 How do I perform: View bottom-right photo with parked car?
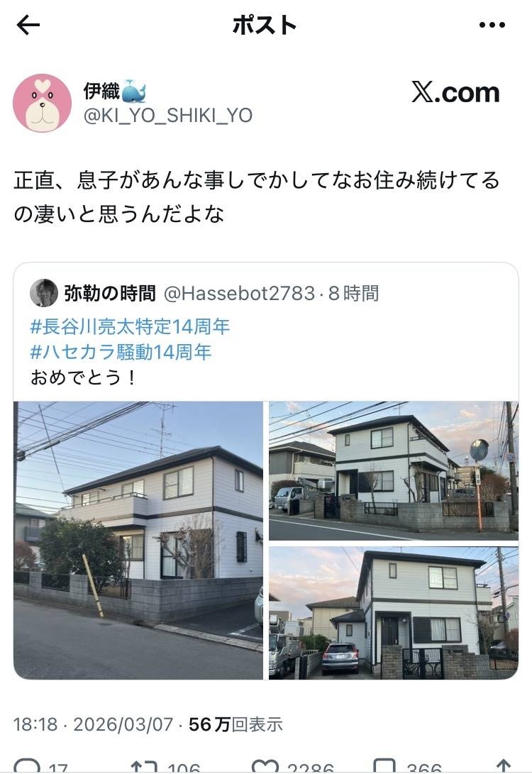[394, 613]
